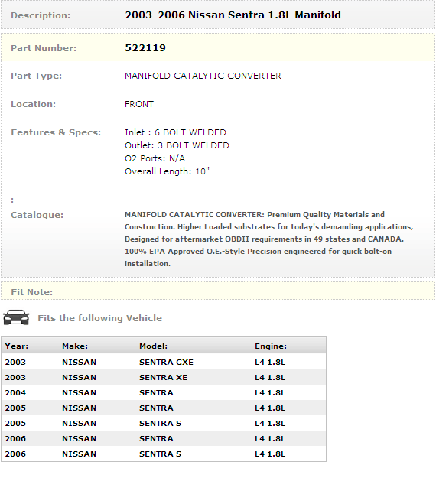Screen dimensions: 436x504
Task: Click the Fit Note label
Action: coord(32,292)
